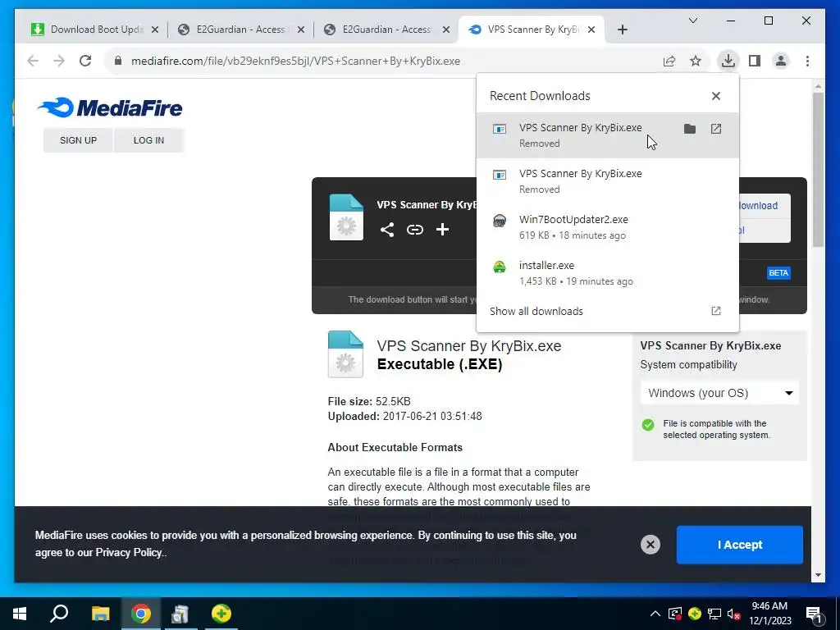The image size is (840, 630).
Task: Click the share icon in file card
Action: (x=387, y=230)
